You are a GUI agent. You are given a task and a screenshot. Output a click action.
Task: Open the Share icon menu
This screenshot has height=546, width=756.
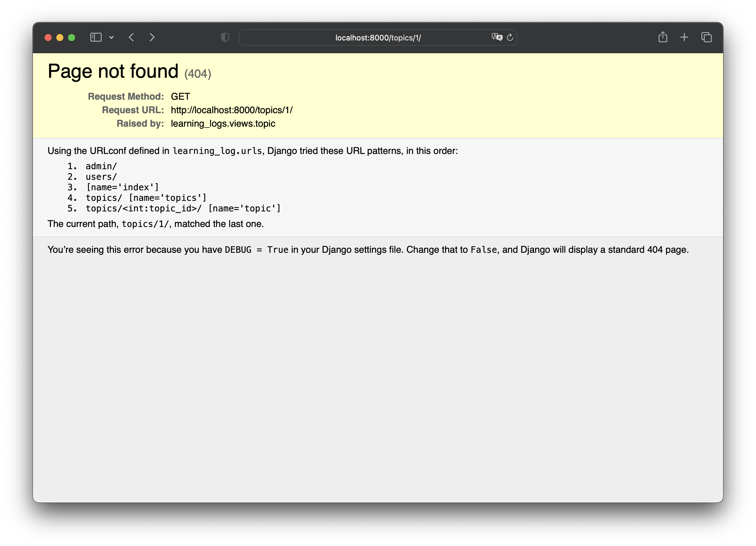coord(663,37)
